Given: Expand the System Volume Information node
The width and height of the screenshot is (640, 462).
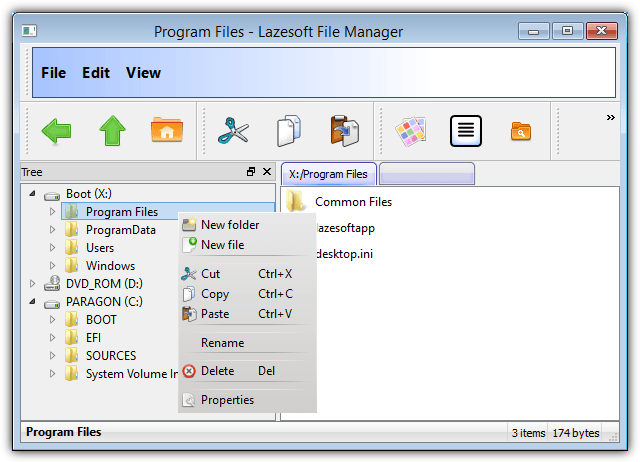Looking at the screenshot, I should [52, 373].
